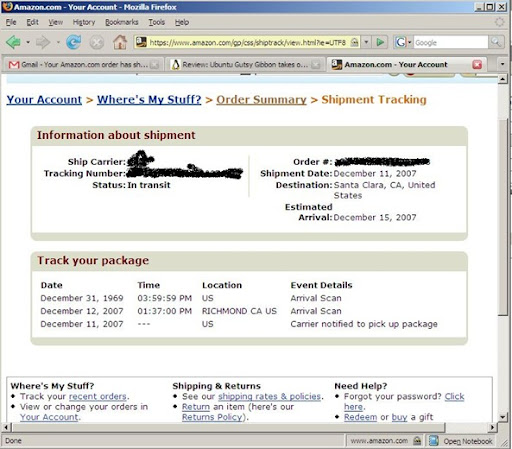Click the RICHMOND CA US location entry
Viewport: 512px width, 449px height.
tap(239, 311)
